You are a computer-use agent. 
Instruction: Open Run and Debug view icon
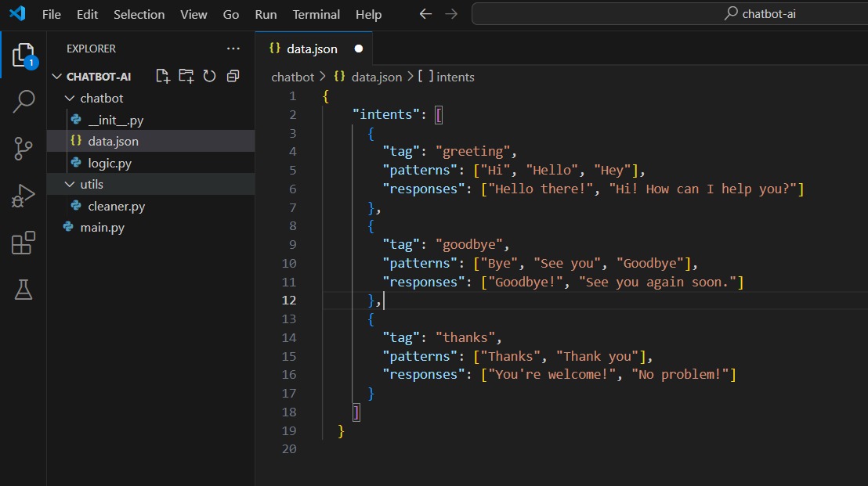(x=24, y=195)
